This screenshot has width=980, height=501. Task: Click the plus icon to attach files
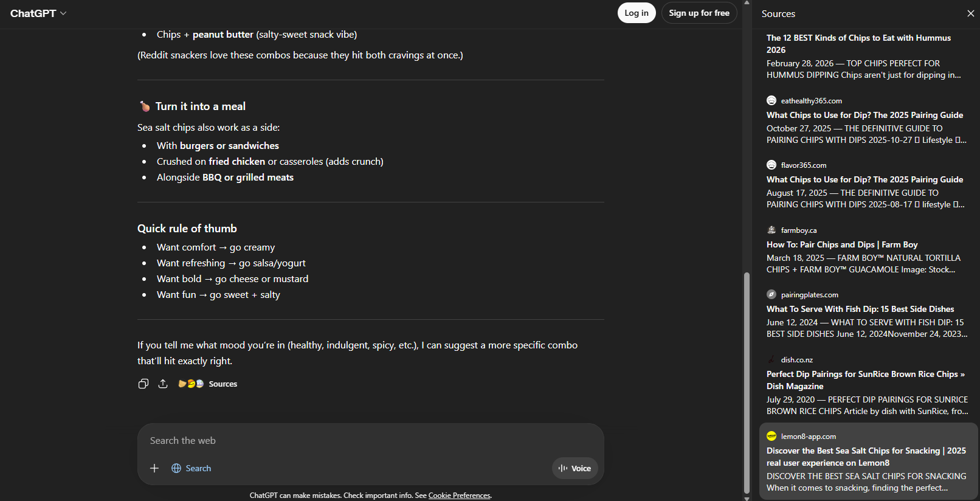(154, 468)
